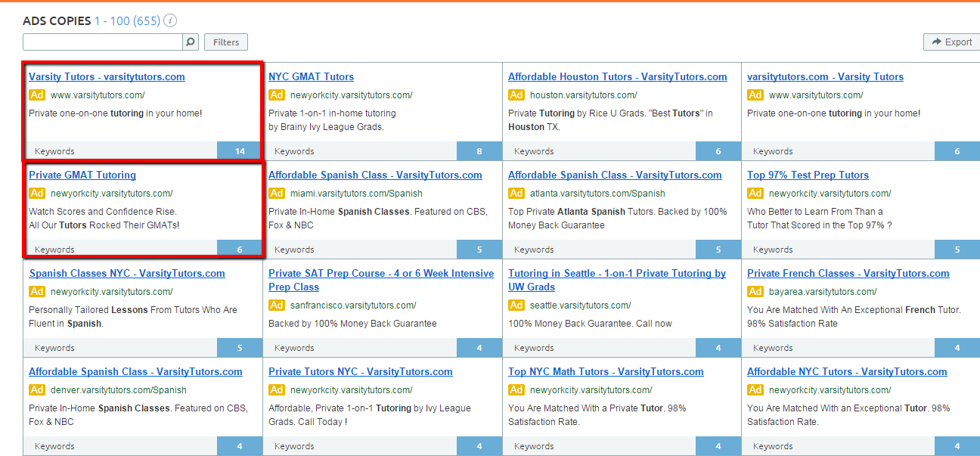Image resolution: width=980 pixels, height=456 pixels.
Task: Select the atlanta.varsitytutors.com/Spanish display URL
Action: [597, 194]
